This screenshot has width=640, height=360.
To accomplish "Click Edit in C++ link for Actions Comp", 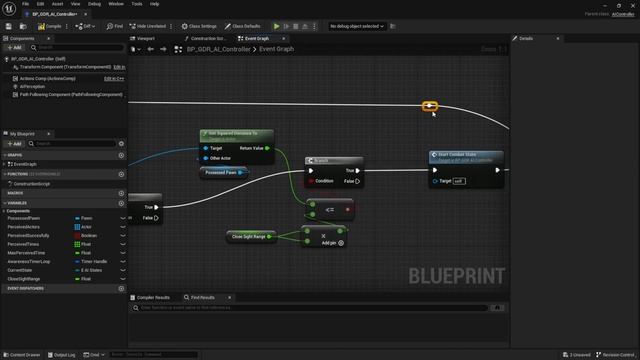I will click(x=114, y=78).
